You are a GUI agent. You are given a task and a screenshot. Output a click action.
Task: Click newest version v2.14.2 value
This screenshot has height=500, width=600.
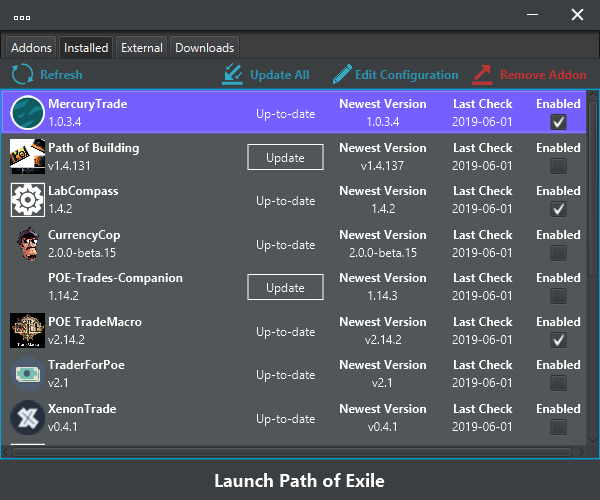(383, 340)
